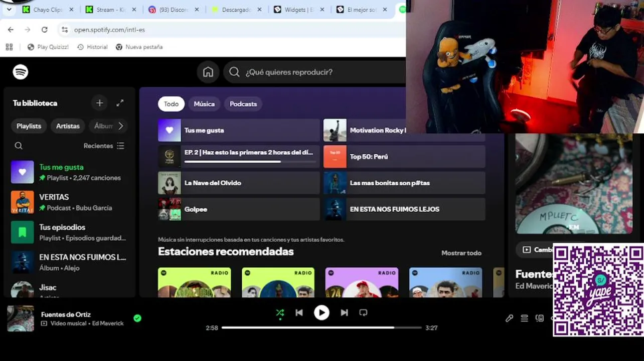Open the Recientes sort menu
The height and width of the screenshot is (361, 644).
click(104, 146)
